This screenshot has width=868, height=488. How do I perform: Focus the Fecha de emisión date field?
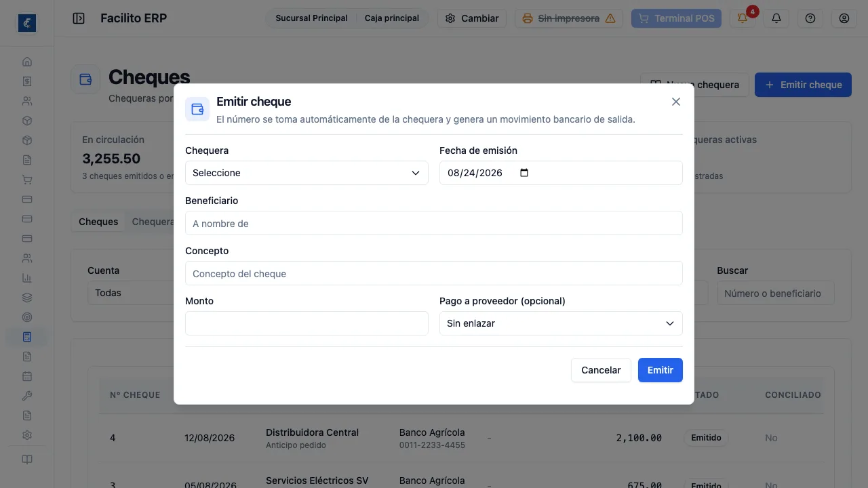pyautogui.click(x=561, y=173)
